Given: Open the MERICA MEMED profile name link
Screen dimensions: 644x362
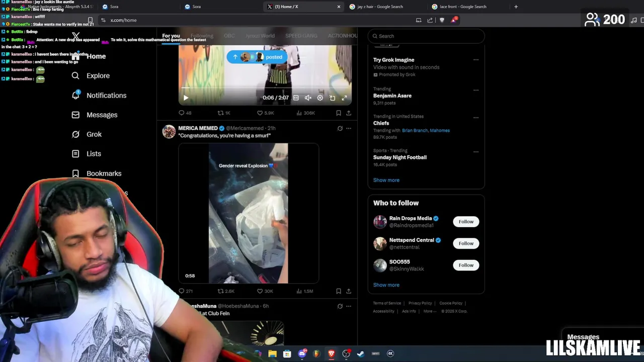Looking at the screenshot, I should point(198,128).
